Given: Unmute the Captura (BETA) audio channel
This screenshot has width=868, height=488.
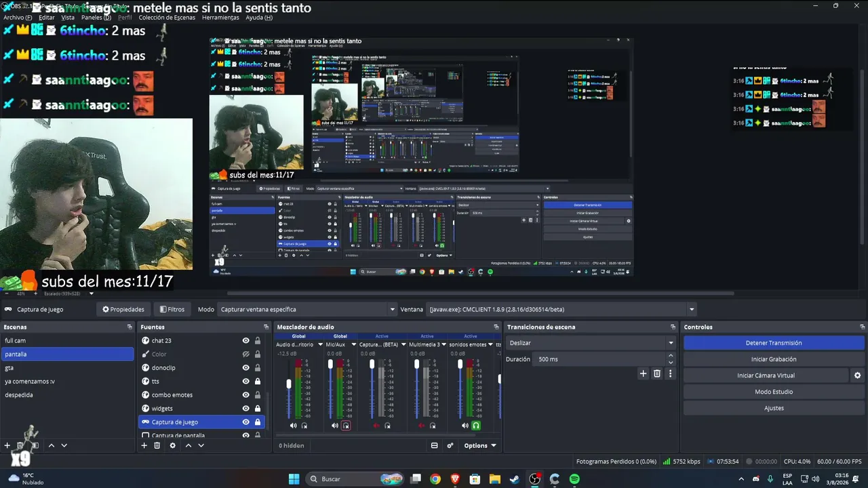Looking at the screenshot, I should (376, 426).
